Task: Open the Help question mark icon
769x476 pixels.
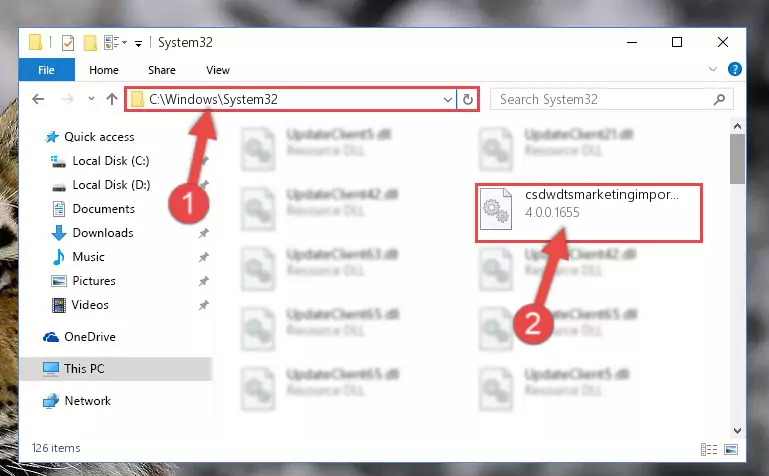Action: click(x=734, y=69)
